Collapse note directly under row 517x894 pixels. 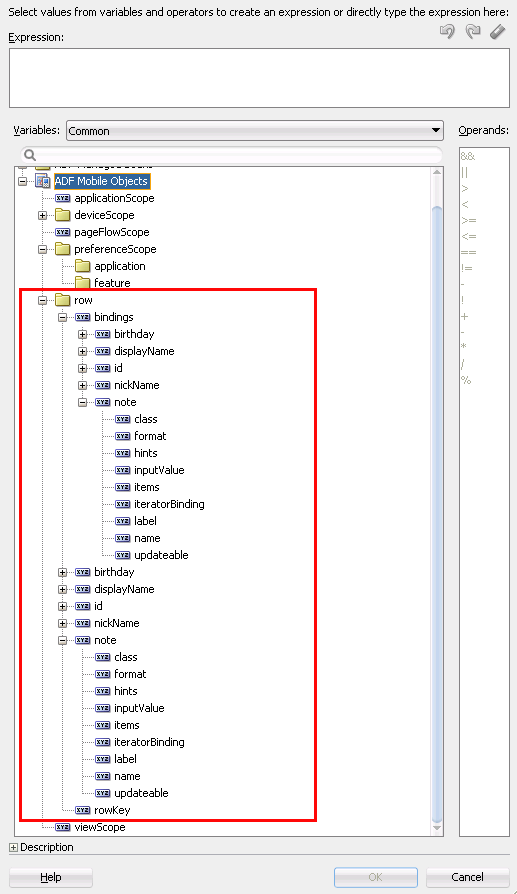[x=63, y=640]
